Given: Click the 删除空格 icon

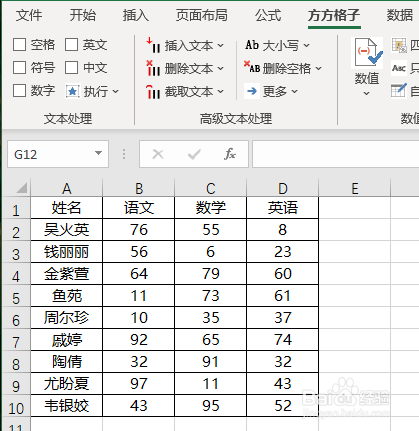Looking at the screenshot, I should (x=252, y=68).
